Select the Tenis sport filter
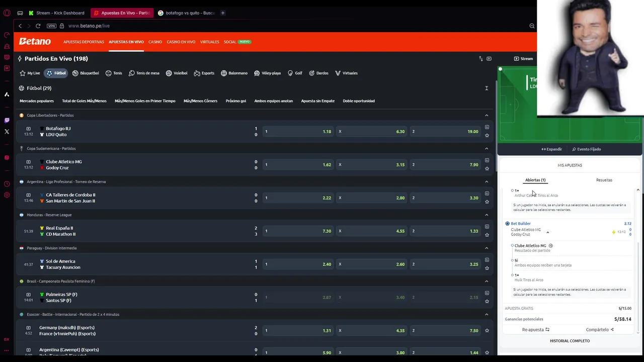 [114, 73]
